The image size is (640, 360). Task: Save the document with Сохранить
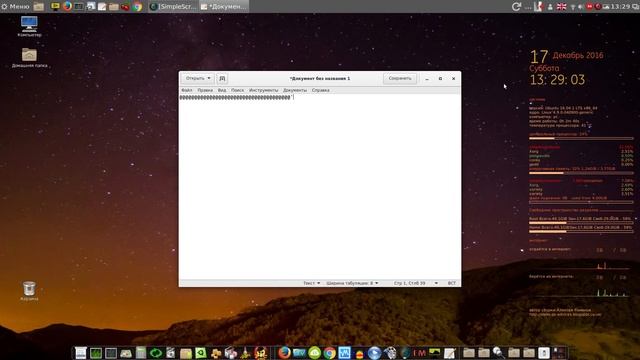pos(400,78)
